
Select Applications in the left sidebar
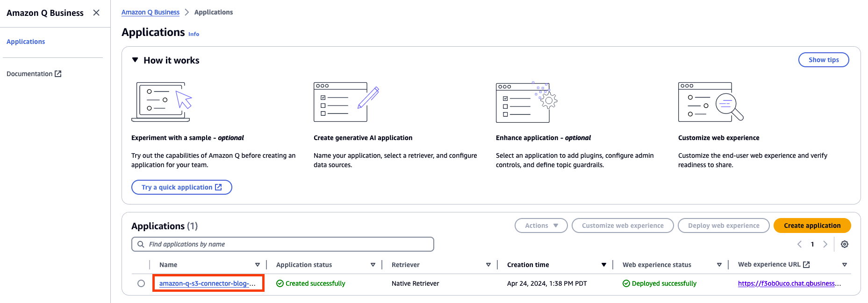click(26, 41)
